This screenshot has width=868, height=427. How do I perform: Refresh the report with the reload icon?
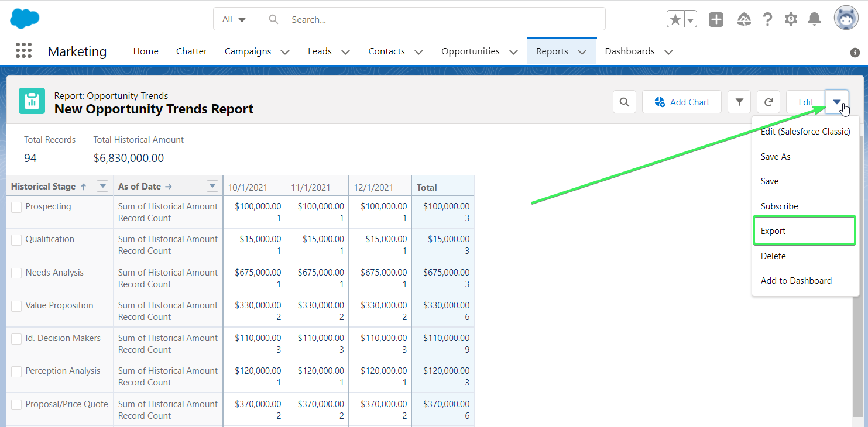(x=768, y=102)
